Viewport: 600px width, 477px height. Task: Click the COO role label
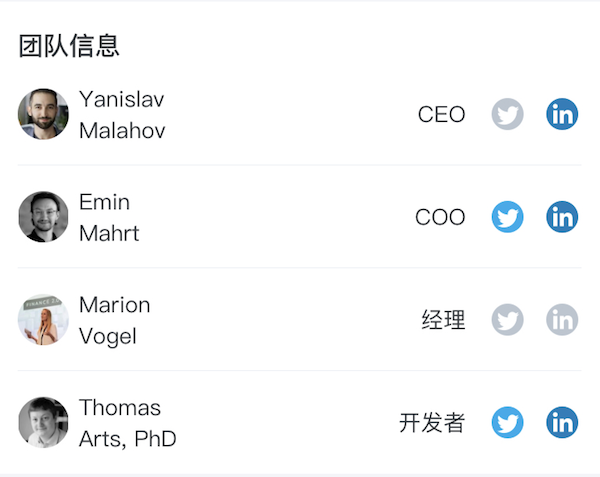[x=440, y=217]
